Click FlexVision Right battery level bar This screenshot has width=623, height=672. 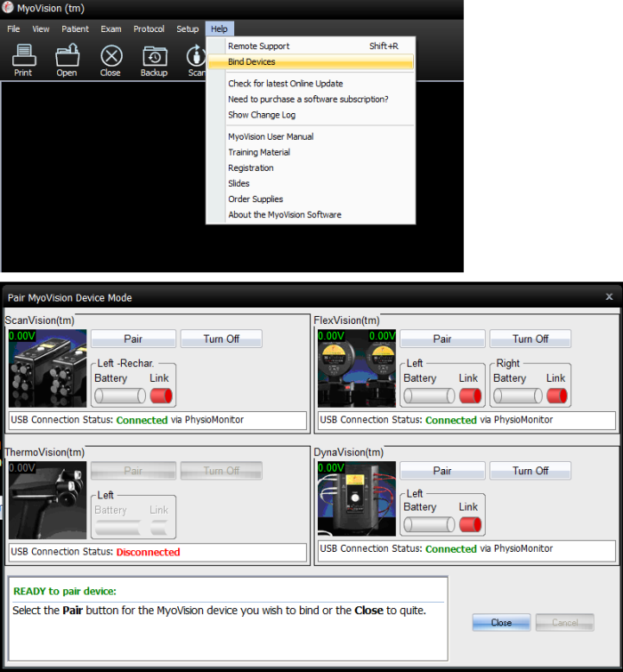click(x=518, y=395)
